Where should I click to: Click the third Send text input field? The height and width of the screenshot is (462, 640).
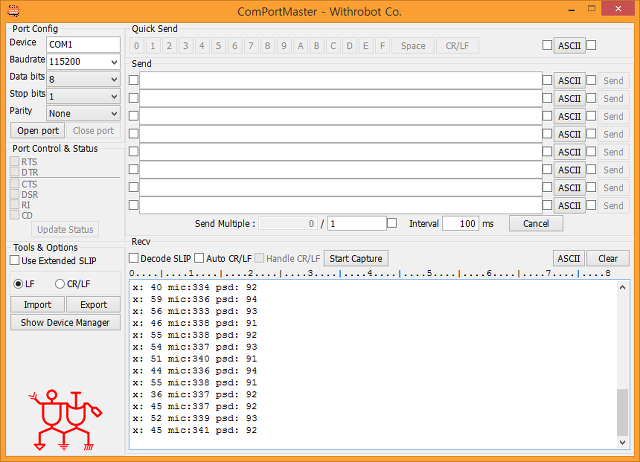tap(341, 116)
